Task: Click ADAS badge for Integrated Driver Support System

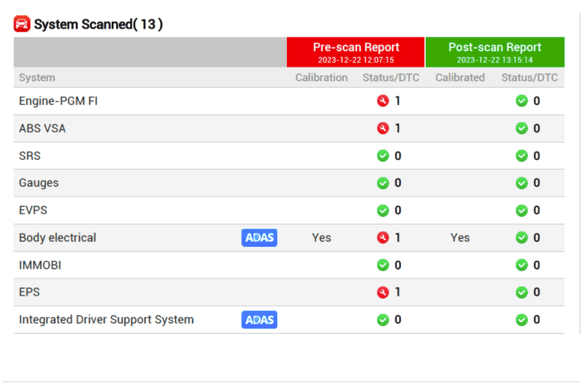Action: pos(259,320)
